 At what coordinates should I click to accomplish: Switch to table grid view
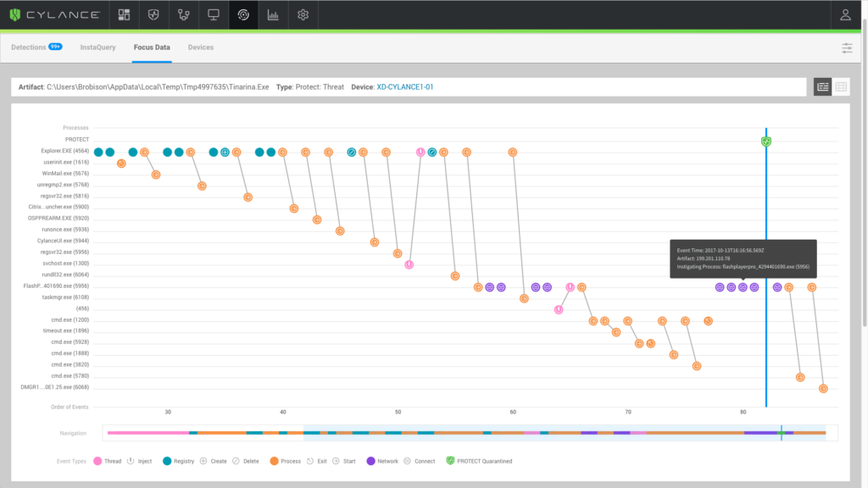click(x=842, y=87)
